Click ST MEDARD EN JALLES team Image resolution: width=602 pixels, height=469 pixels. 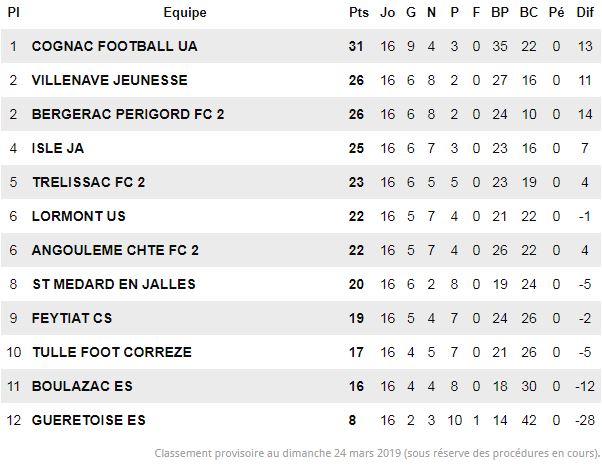(114, 284)
